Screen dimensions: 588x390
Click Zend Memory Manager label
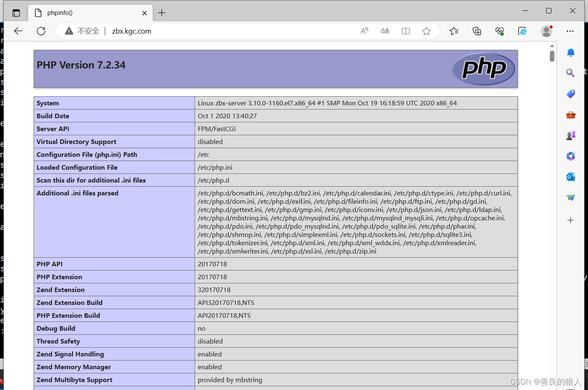(73, 367)
